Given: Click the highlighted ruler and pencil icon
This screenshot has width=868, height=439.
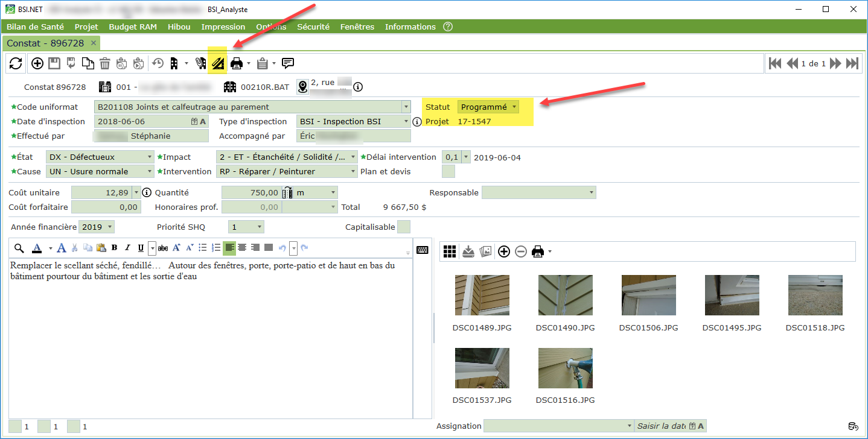Looking at the screenshot, I should [x=217, y=63].
